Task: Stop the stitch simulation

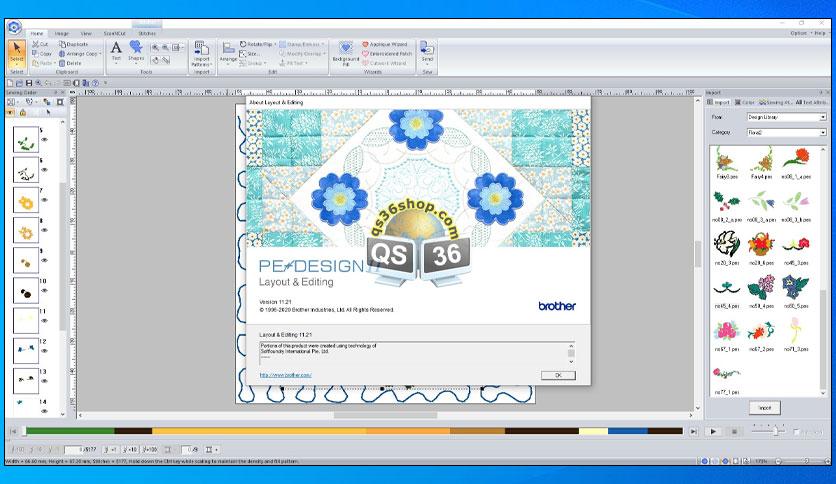Action: (734, 431)
